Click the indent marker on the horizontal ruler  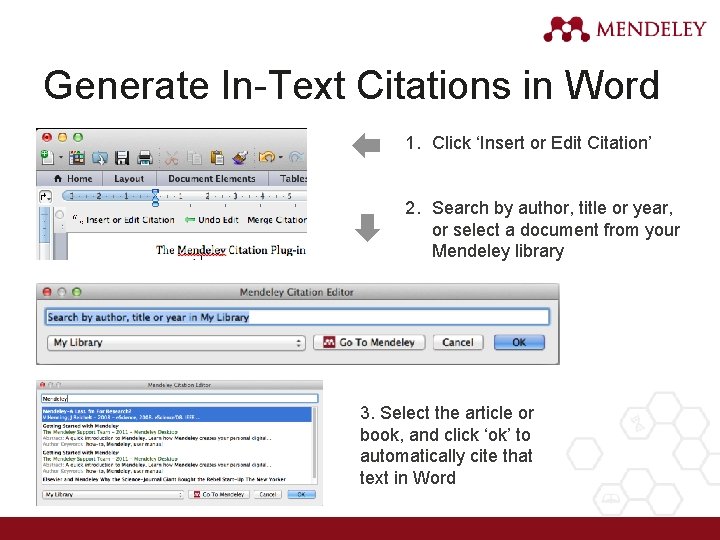[x=155, y=197]
